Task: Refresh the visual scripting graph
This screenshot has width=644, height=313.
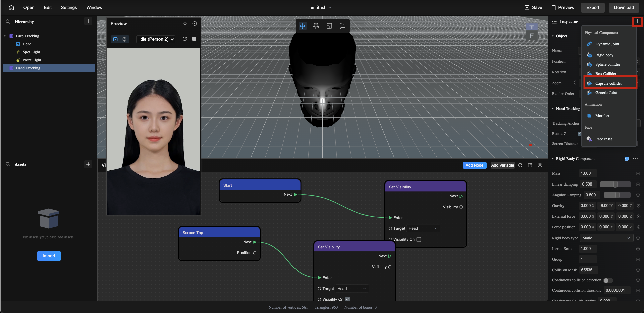Action: click(520, 165)
